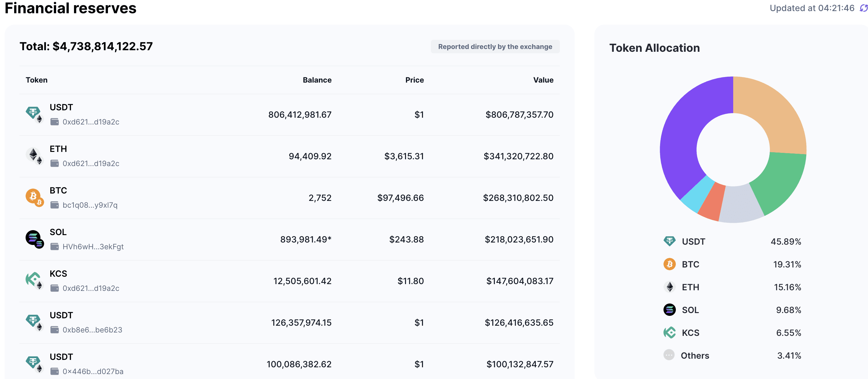Viewport: 868px width, 379px height.
Task: Click the value $126,416,635.65
Action: pos(519,323)
